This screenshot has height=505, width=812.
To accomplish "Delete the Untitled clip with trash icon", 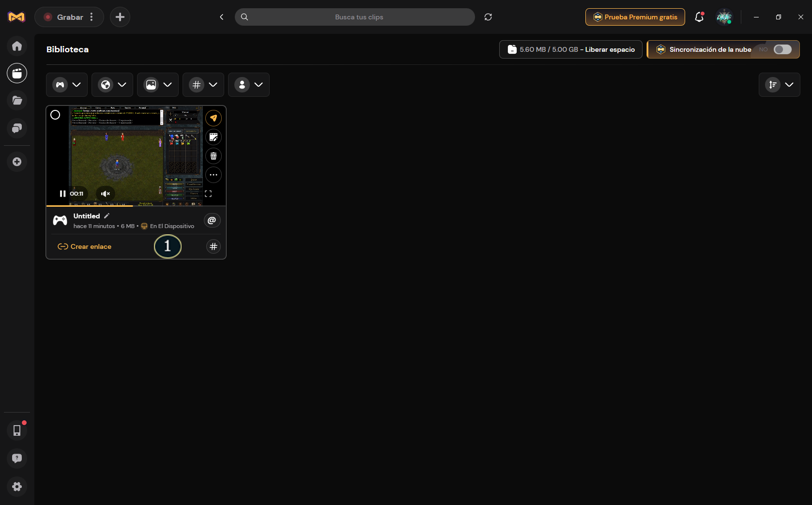I will (x=214, y=156).
